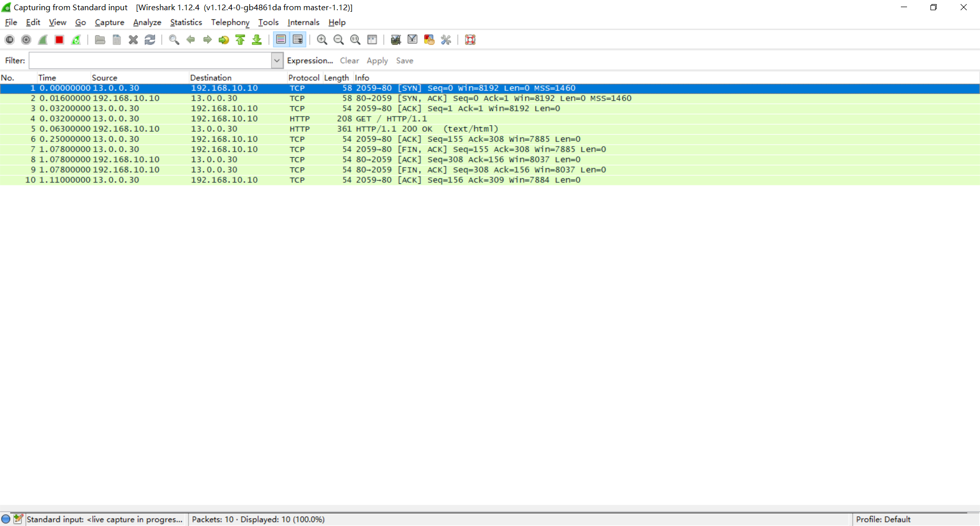Sort by the Destination column header
Image resolution: width=980 pixels, height=526 pixels.
238,78
